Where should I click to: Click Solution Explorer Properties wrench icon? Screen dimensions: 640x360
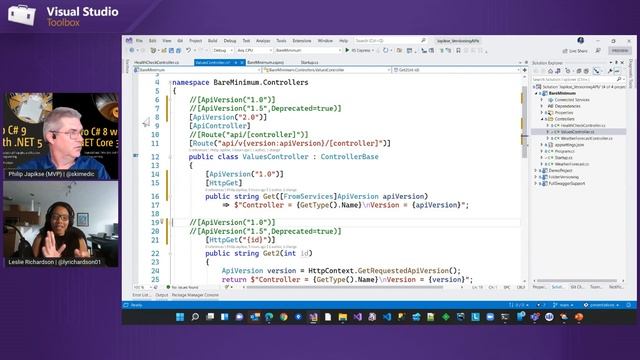point(610,71)
